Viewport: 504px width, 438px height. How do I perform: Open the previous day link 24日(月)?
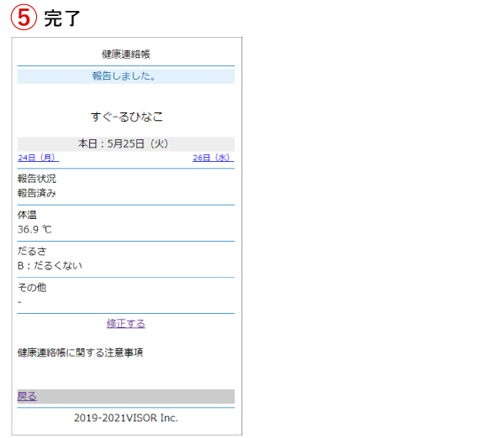click(39, 158)
